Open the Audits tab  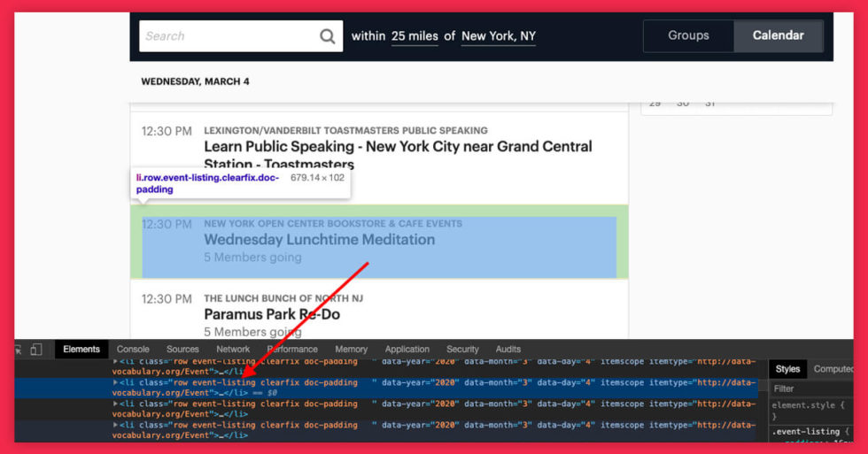(x=508, y=350)
